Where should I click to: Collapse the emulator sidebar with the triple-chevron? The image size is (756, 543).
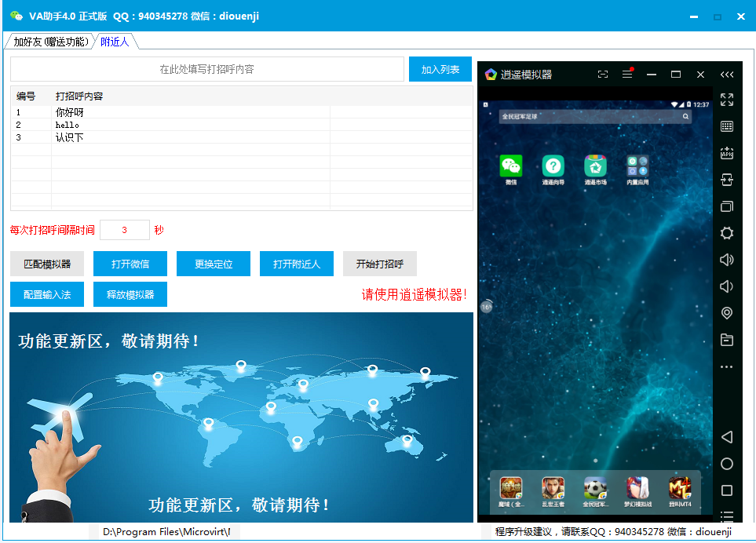[727, 75]
